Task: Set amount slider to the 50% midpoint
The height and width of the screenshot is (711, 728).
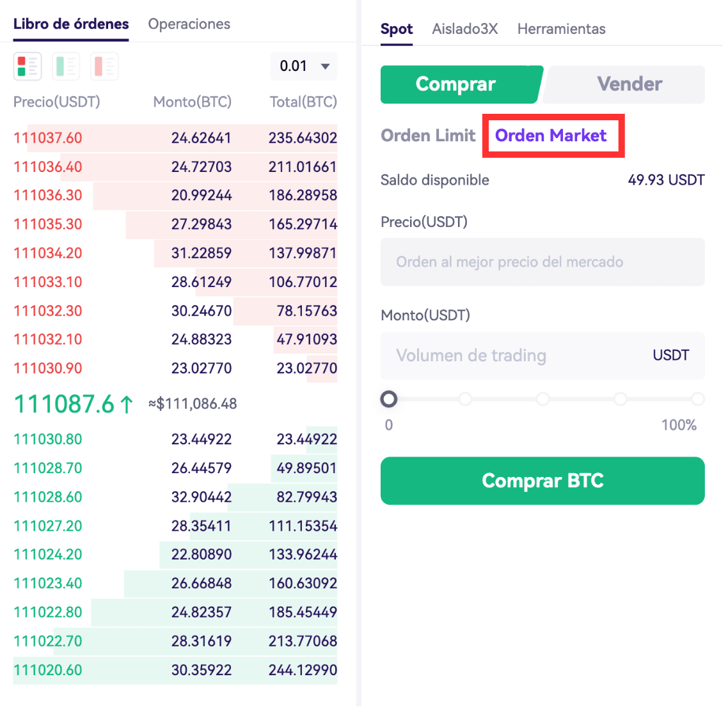Action: point(543,400)
